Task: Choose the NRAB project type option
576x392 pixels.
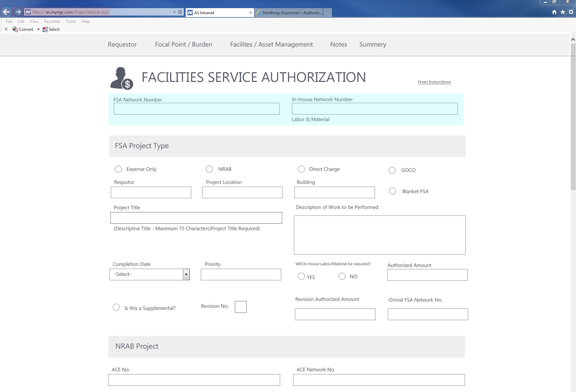Action: pyautogui.click(x=209, y=169)
